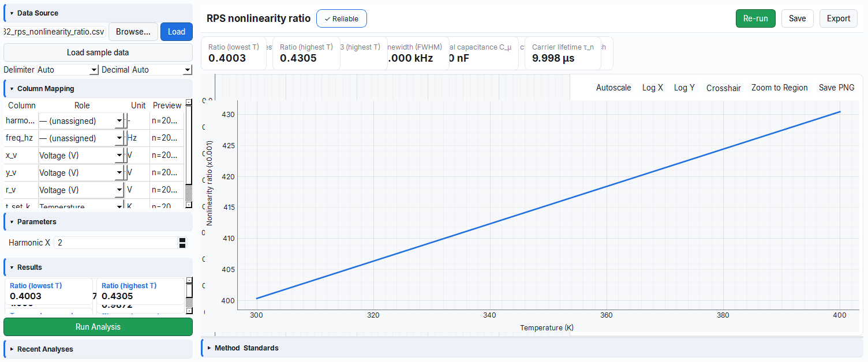Screen dimensions: 868x362
Task: Toggle the Crosshair tool
Action: tap(724, 88)
